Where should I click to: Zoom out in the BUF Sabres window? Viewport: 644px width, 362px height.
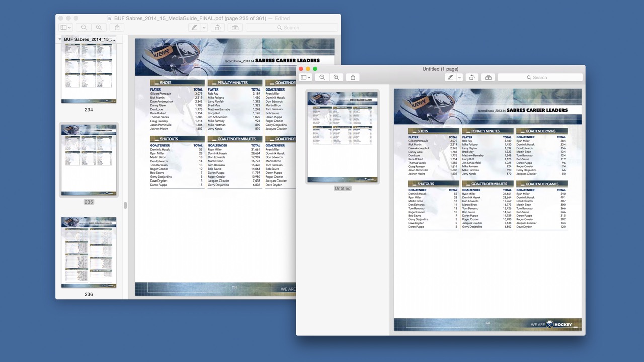click(84, 27)
